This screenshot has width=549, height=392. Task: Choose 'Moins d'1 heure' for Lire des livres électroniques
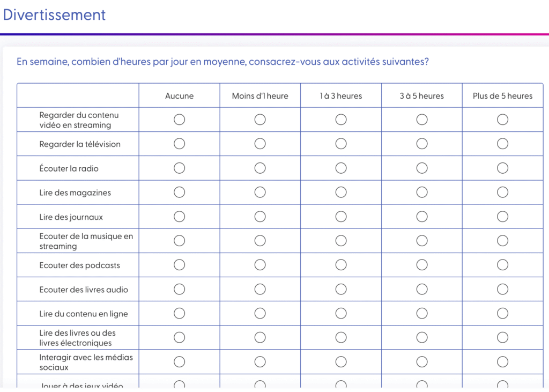pyautogui.click(x=260, y=338)
